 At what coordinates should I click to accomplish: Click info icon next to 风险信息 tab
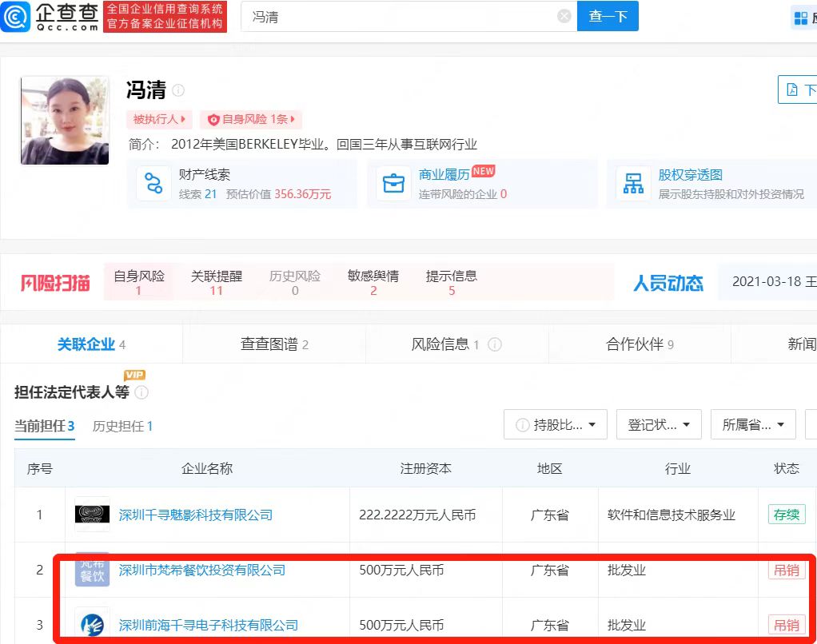tap(495, 344)
